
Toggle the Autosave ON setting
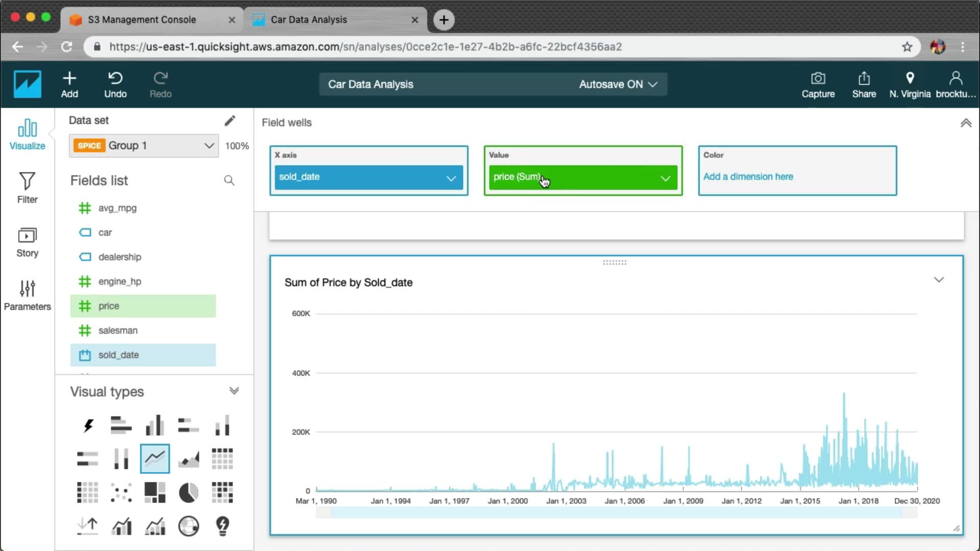(618, 84)
